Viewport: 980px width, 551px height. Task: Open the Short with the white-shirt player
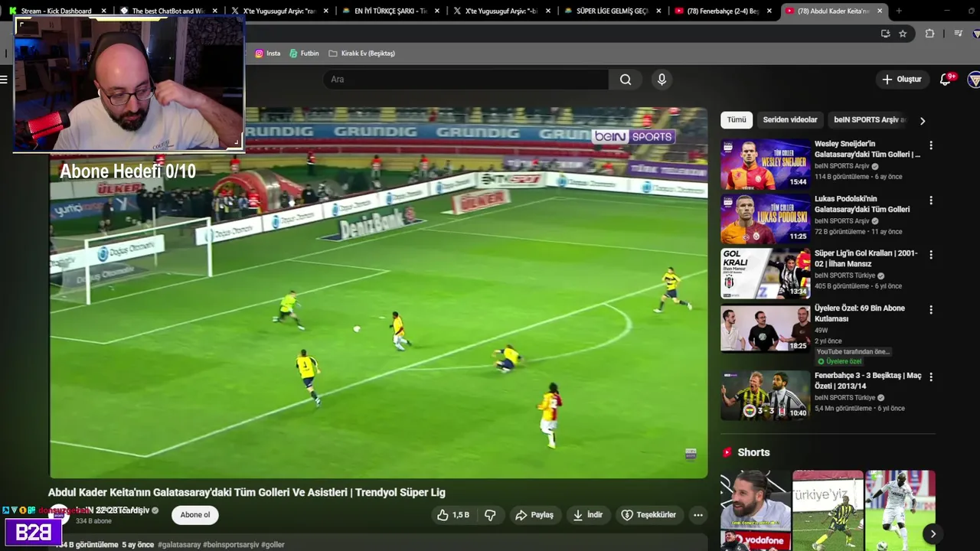[900, 510]
